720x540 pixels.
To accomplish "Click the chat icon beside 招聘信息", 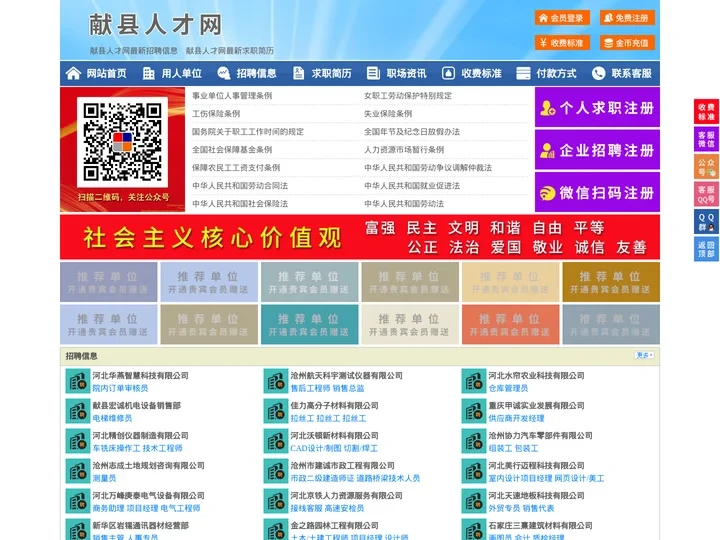I will click(x=224, y=73).
